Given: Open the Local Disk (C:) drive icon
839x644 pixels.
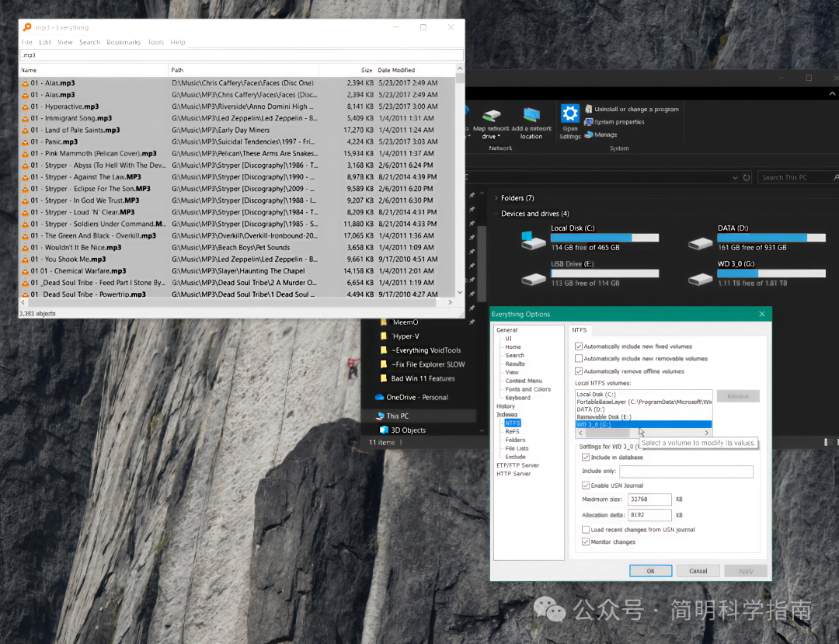Looking at the screenshot, I should tap(533, 240).
